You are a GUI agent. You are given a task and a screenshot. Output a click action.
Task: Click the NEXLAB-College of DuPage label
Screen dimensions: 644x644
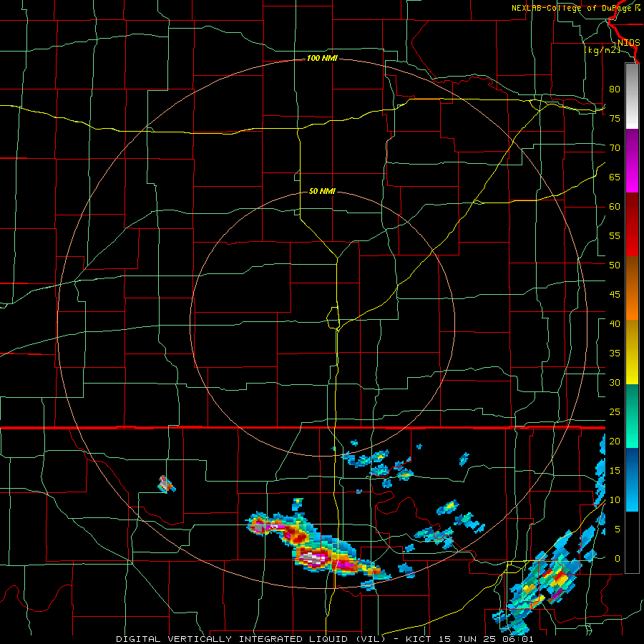pyautogui.click(x=572, y=8)
